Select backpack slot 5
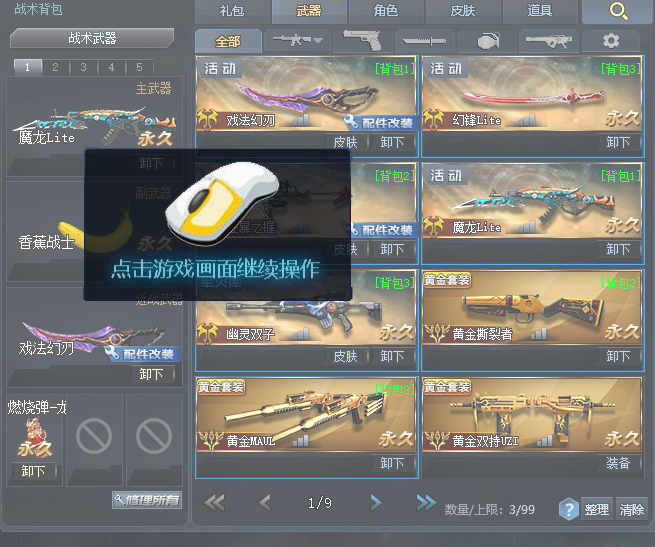Viewport: 655px width, 547px height. [140, 67]
